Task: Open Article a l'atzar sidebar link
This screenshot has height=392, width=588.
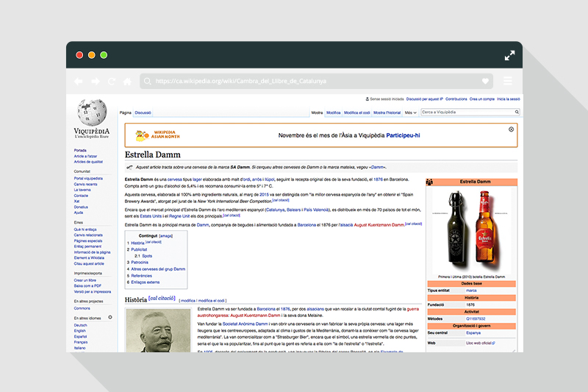Action: point(85,156)
